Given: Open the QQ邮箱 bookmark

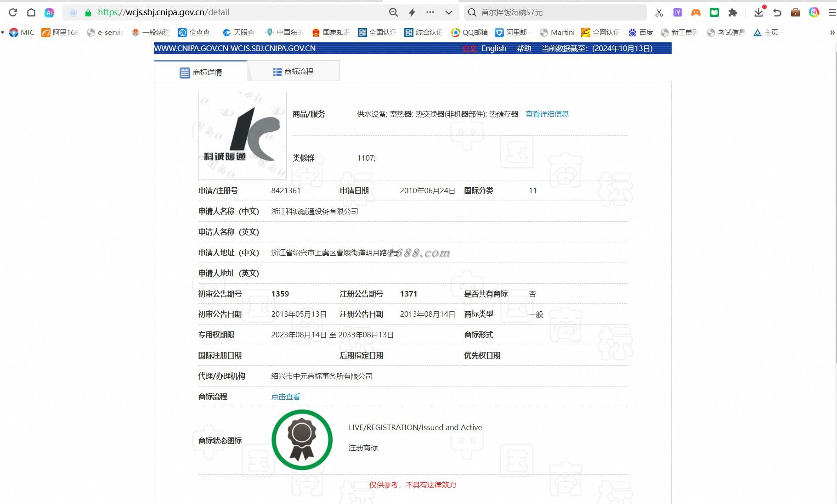Looking at the screenshot, I should pyautogui.click(x=469, y=32).
